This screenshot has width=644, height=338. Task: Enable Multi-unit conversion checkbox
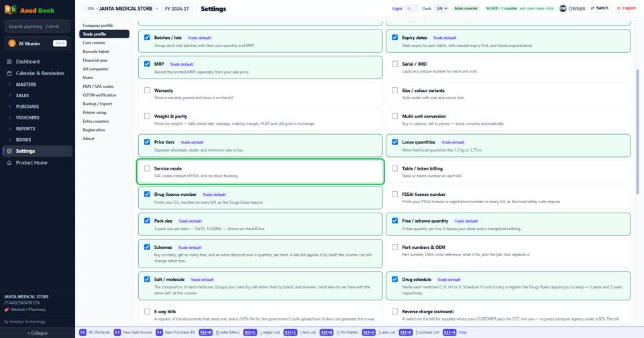[x=394, y=116]
